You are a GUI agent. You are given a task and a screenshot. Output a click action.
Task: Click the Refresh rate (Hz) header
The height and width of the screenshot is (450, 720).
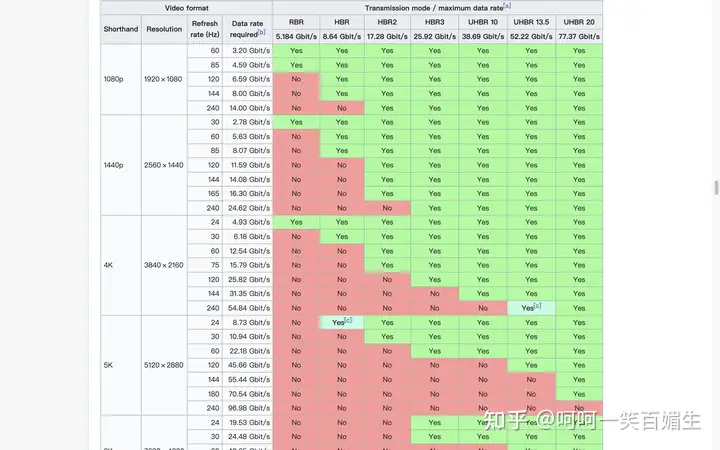click(x=205, y=29)
